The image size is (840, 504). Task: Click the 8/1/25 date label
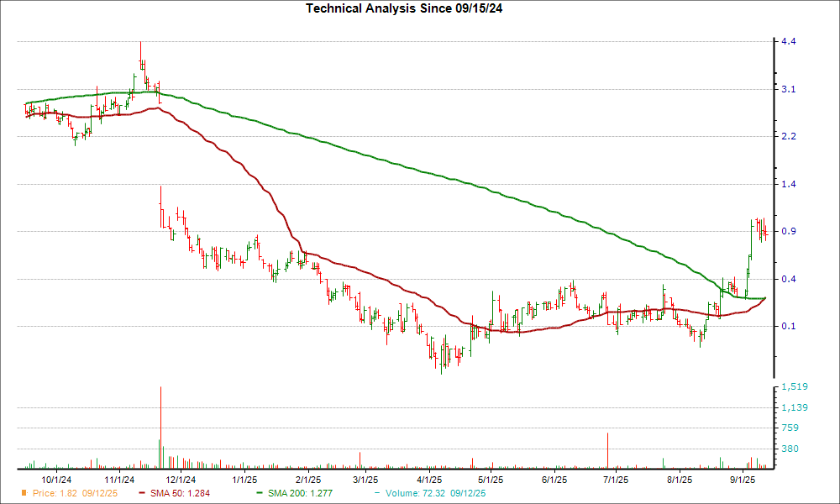pos(680,480)
